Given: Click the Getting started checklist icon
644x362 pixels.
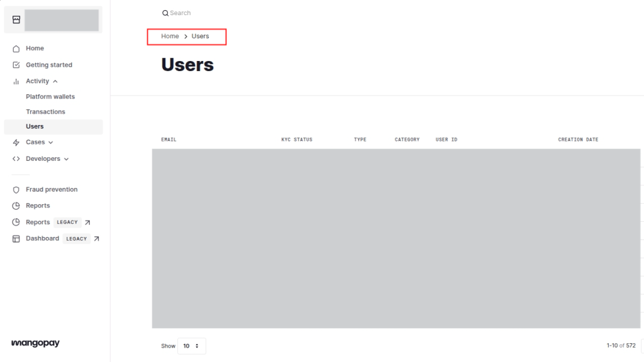Looking at the screenshot, I should click(x=16, y=64).
